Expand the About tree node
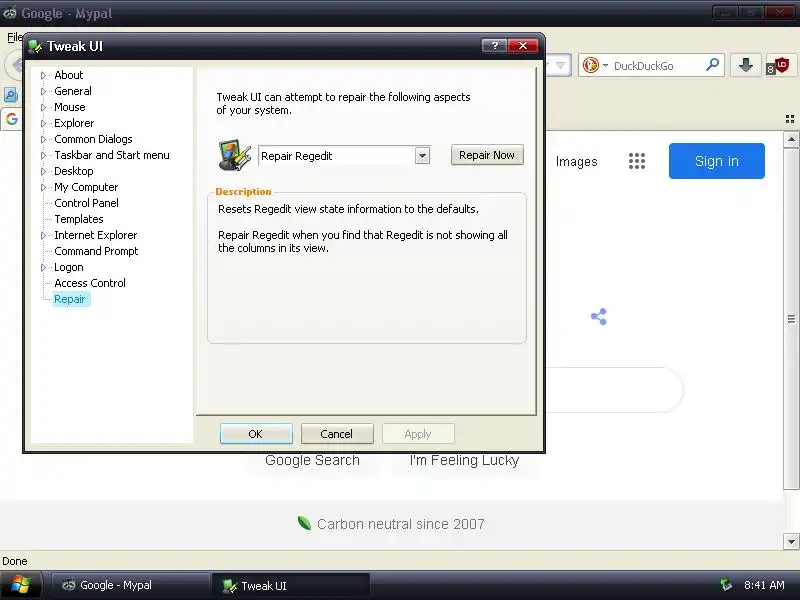The height and width of the screenshot is (600, 800). [43, 76]
